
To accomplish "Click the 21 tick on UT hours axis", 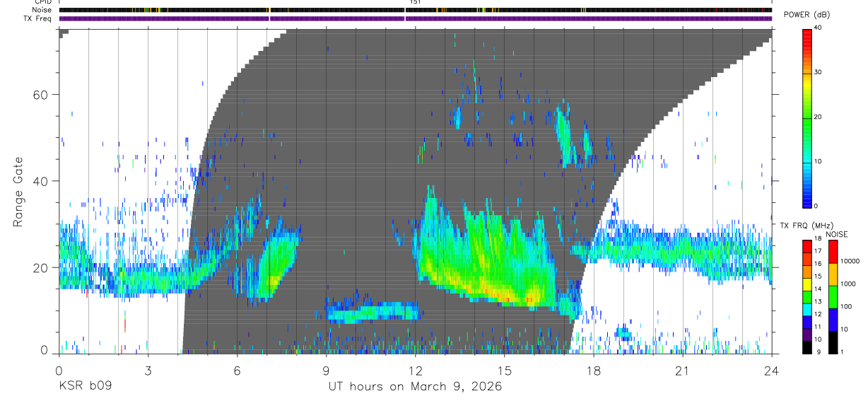I will click(x=683, y=371).
